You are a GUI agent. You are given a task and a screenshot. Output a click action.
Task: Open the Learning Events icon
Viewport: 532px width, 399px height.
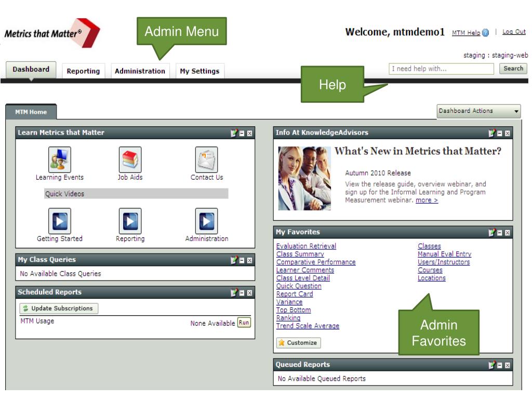(60, 159)
